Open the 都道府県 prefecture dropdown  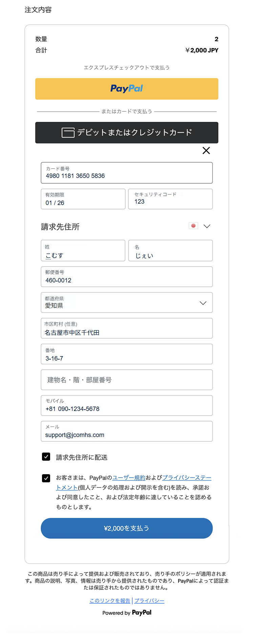click(127, 302)
